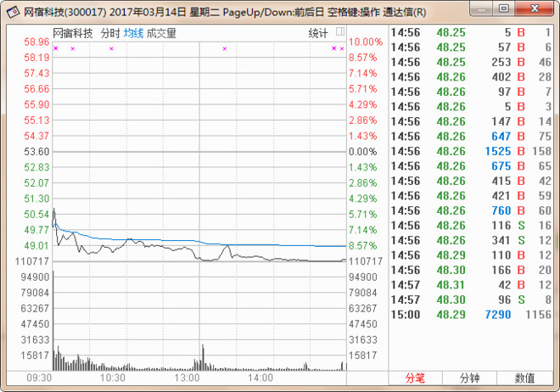Screen dimensions: 560x392
Task: Click the 49.01 price axis label
Action: click(x=36, y=245)
